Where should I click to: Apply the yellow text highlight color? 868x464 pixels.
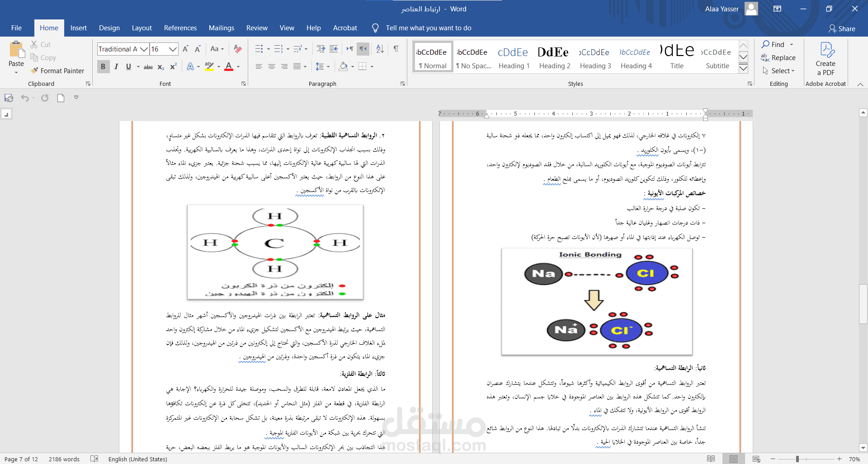coord(209,67)
